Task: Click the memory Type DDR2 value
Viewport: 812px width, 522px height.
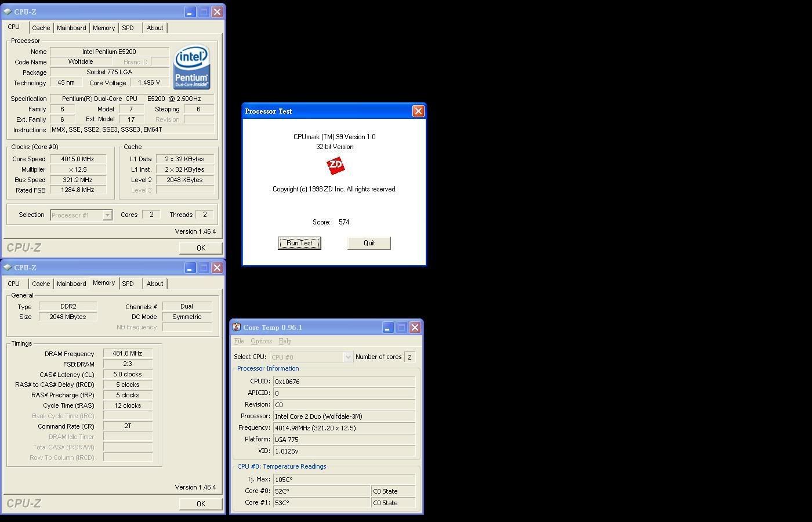Action: coord(68,306)
